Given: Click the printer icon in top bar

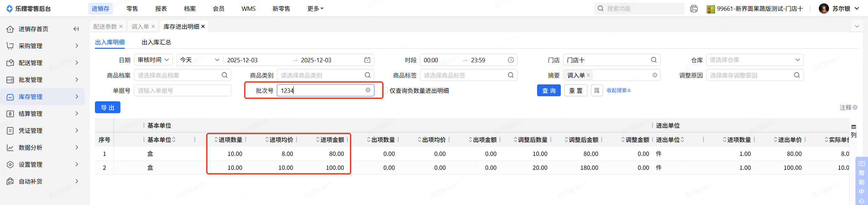Looking at the screenshot, I should 694,9.
